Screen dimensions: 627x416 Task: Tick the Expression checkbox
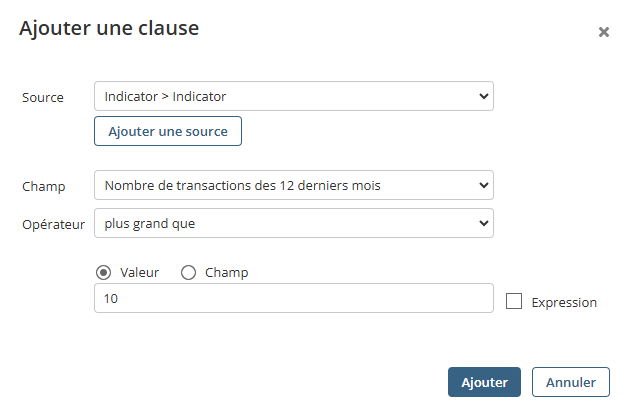514,301
